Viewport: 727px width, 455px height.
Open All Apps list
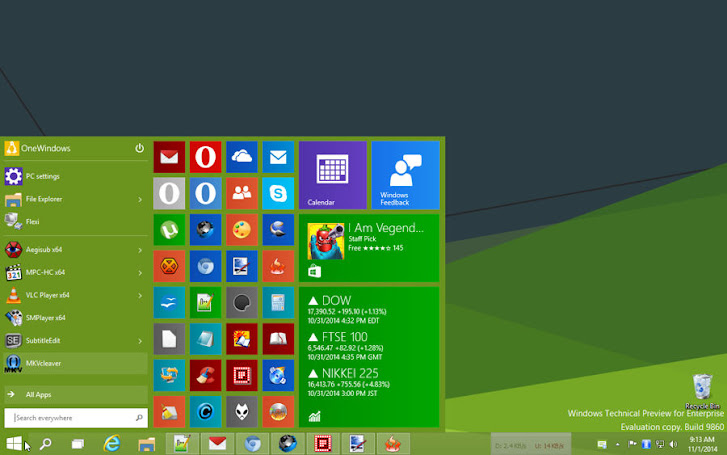click(76, 395)
